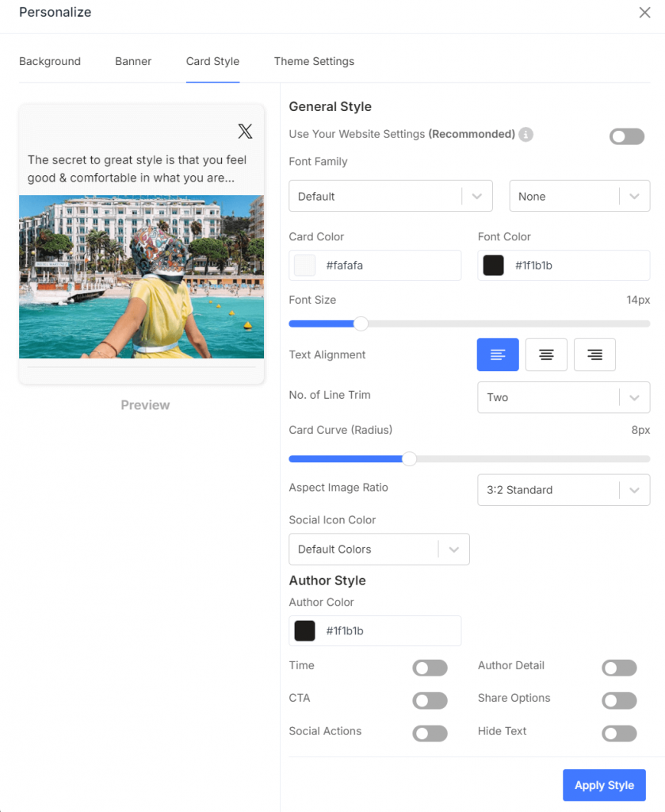This screenshot has height=812, width=665.
Task: Click the Apply Style button
Action: 605,785
